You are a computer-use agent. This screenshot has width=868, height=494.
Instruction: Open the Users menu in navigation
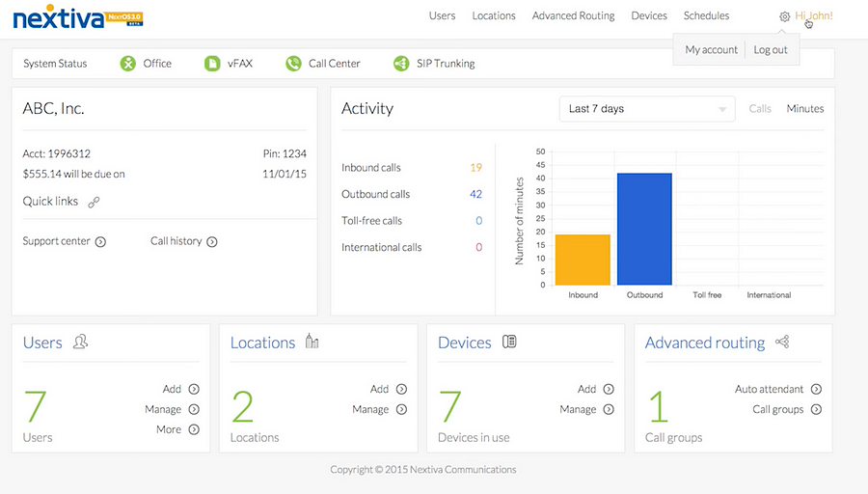443,16
